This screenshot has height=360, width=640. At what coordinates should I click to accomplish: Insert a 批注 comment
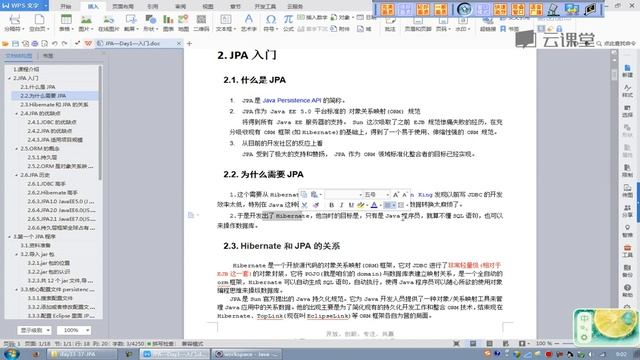[390, 24]
